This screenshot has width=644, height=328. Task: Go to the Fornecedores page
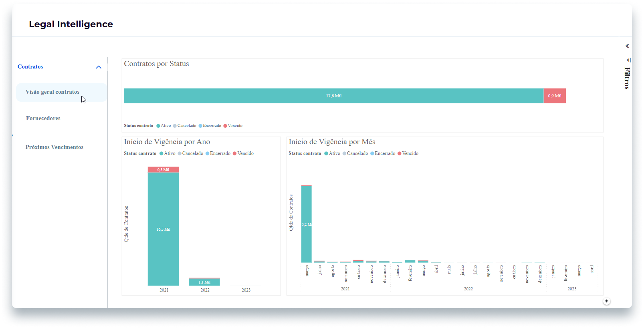43,119
